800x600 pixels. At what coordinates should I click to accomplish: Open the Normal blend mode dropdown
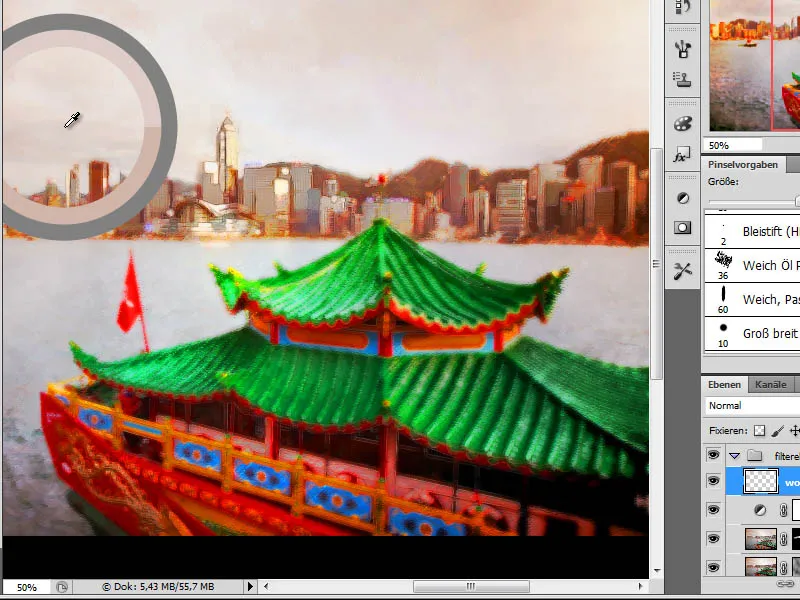752,406
